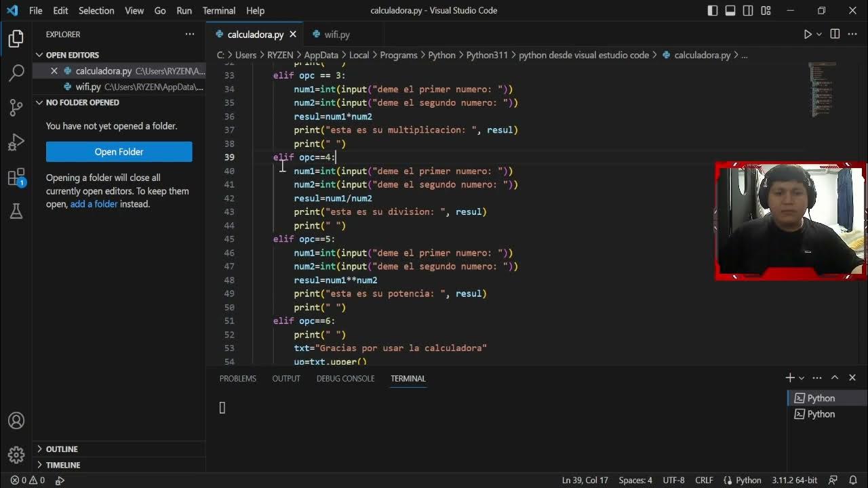Close the terminal panel
The width and height of the screenshot is (868, 488).
[x=852, y=378]
